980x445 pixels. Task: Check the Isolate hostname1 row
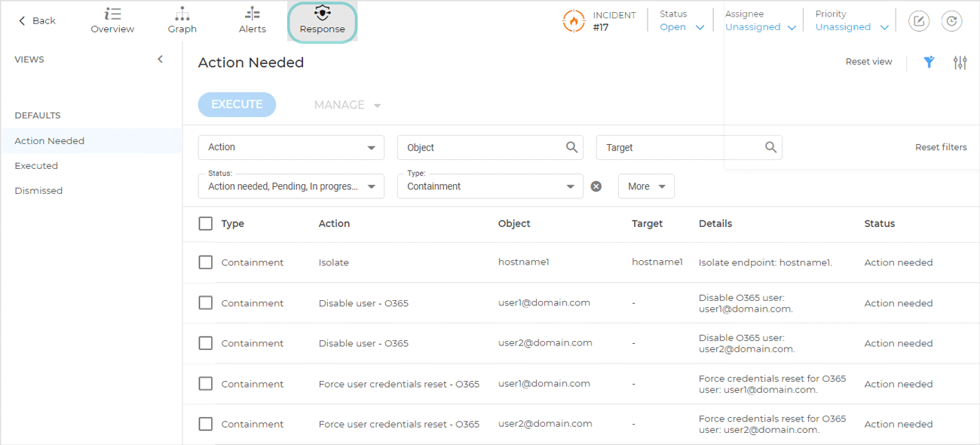pos(205,262)
